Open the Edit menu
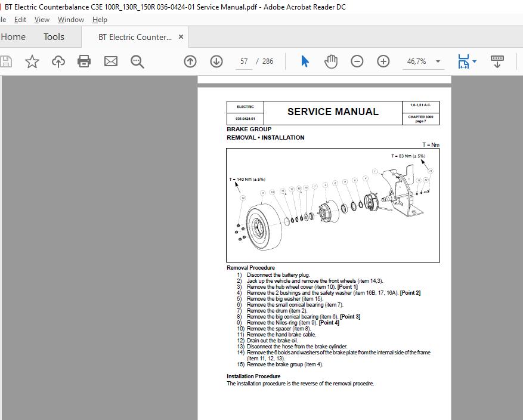 point(20,20)
